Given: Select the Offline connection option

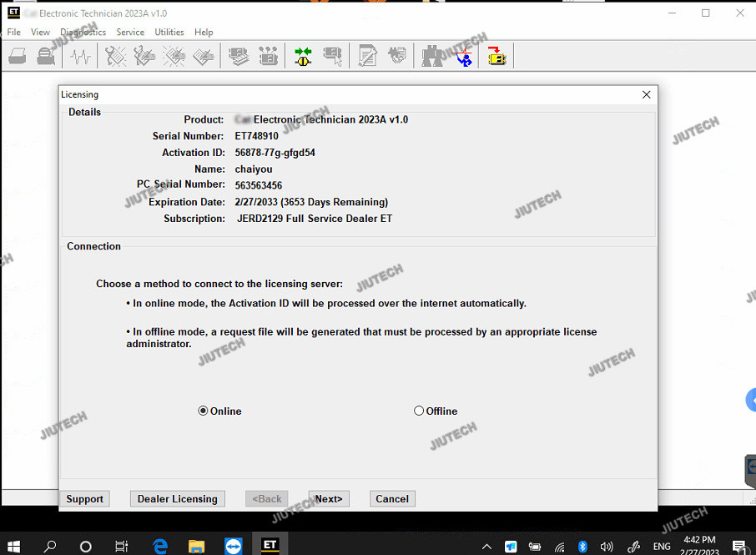Looking at the screenshot, I should pyautogui.click(x=436, y=411).
